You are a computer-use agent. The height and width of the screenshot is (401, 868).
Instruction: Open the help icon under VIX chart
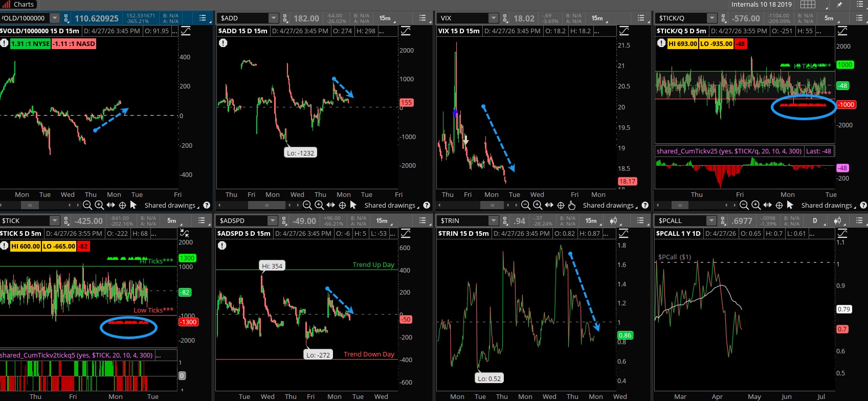[645, 205]
